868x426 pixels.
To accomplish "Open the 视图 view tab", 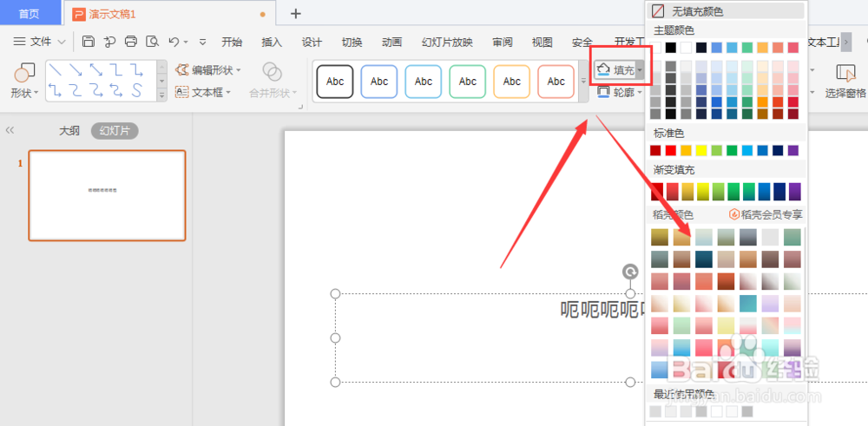I will click(542, 42).
